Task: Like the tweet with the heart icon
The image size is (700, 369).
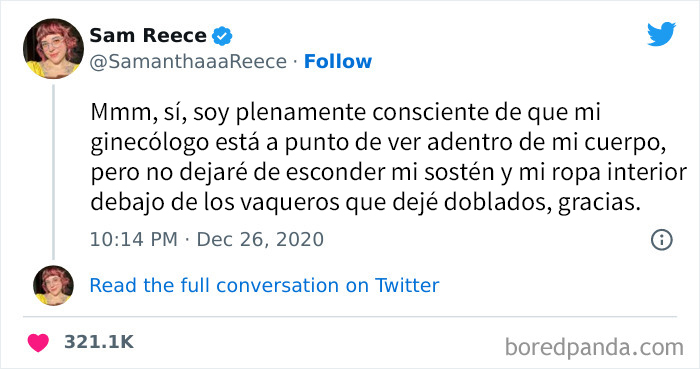Action: (38, 343)
